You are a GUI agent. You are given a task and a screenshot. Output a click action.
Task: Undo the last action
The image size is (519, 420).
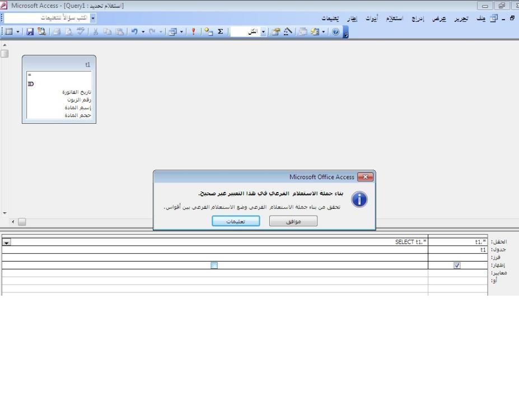(x=134, y=31)
